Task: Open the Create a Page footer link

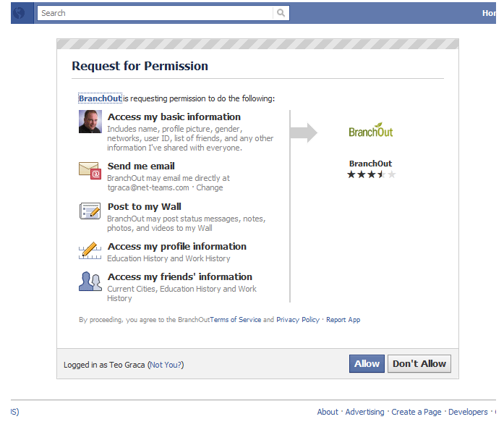Action: pyautogui.click(x=417, y=412)
